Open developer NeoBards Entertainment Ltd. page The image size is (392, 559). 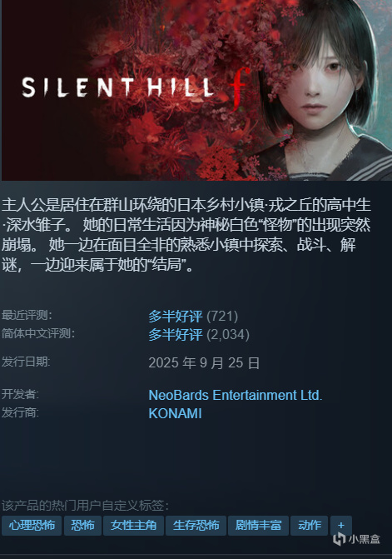tap(236, 395)
